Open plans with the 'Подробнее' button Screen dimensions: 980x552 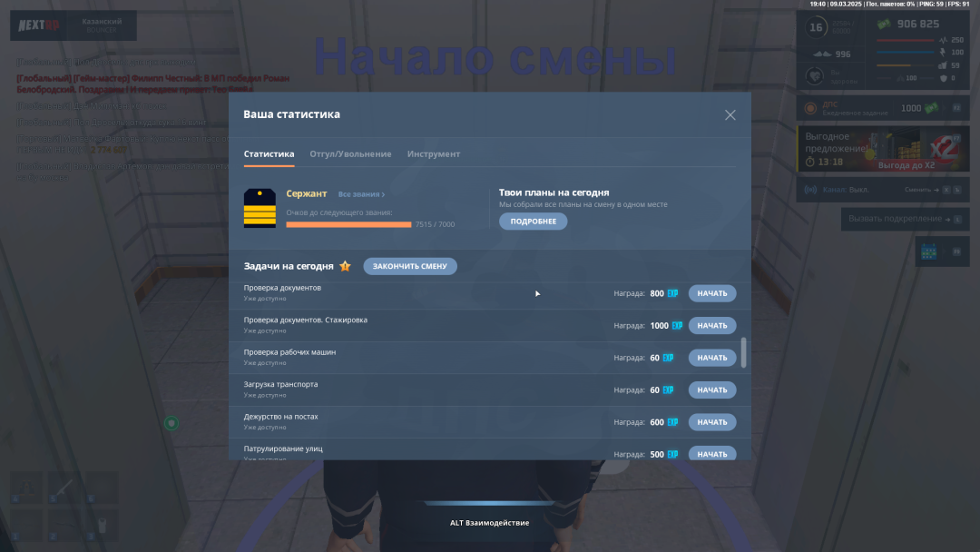click(533, 222)
